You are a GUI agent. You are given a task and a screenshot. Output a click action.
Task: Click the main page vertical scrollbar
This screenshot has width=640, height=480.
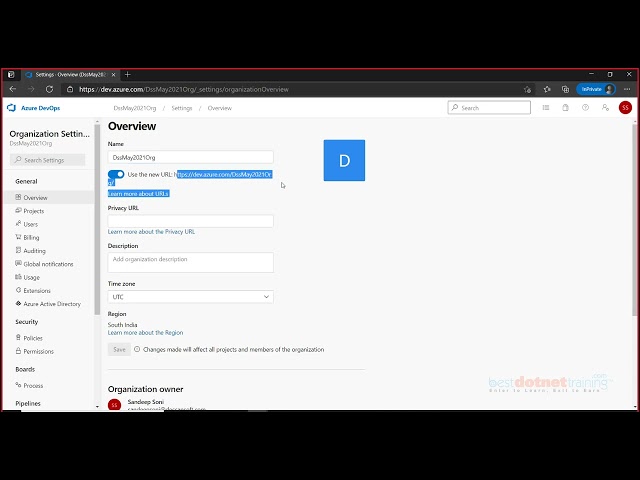[635, 220]
